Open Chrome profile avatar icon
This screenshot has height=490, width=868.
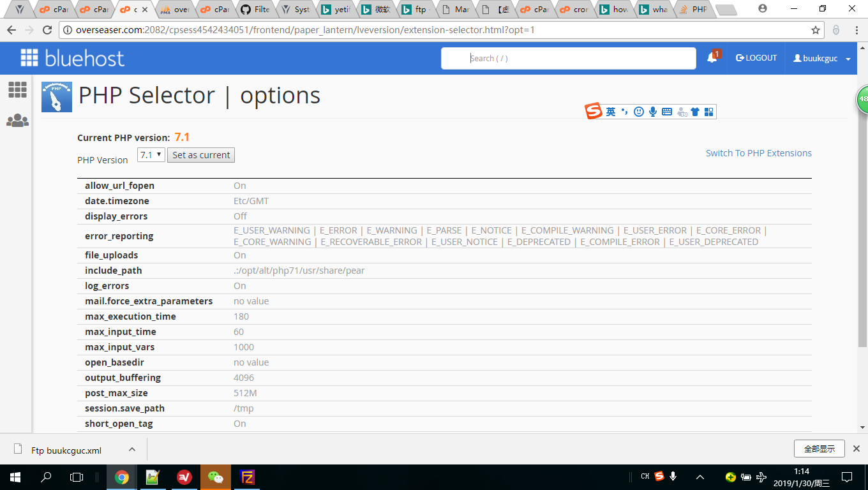(x=762, y=9)
